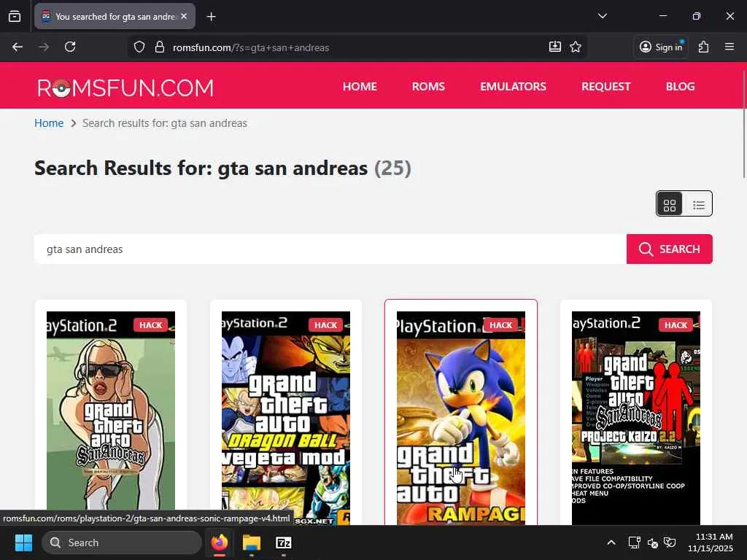This screenshot has width=747, height=560.
Task: Switch to list view layout
Action: tap(698, 204)
